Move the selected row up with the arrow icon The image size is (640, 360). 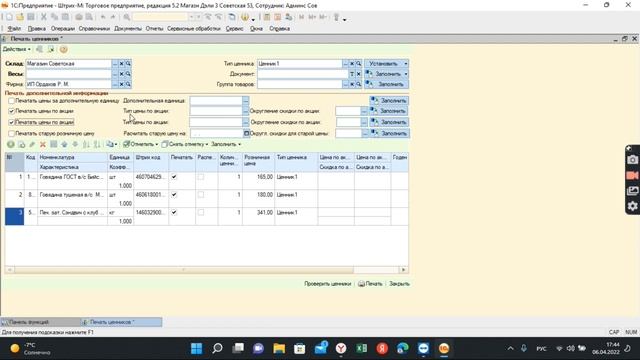64,144
